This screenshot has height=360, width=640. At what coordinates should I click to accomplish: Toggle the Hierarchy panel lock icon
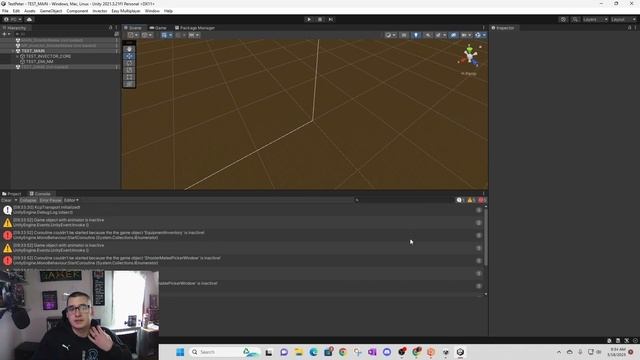coord(110,28)
